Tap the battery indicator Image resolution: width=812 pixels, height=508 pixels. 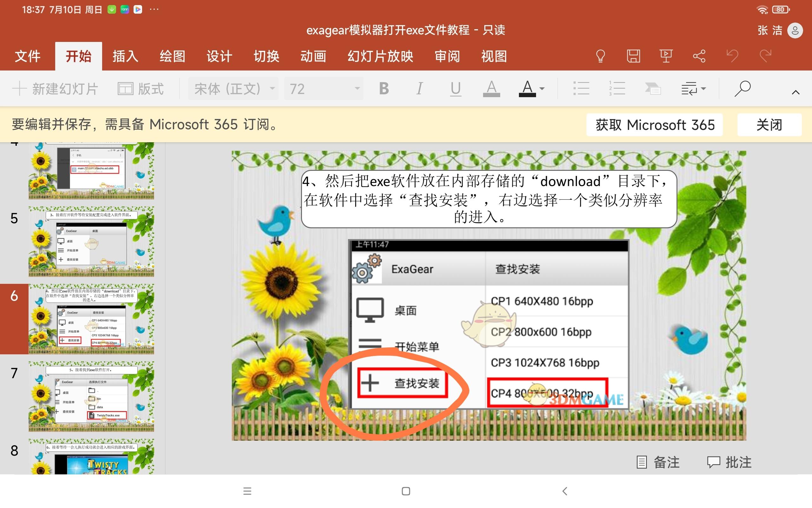point(781,10)
